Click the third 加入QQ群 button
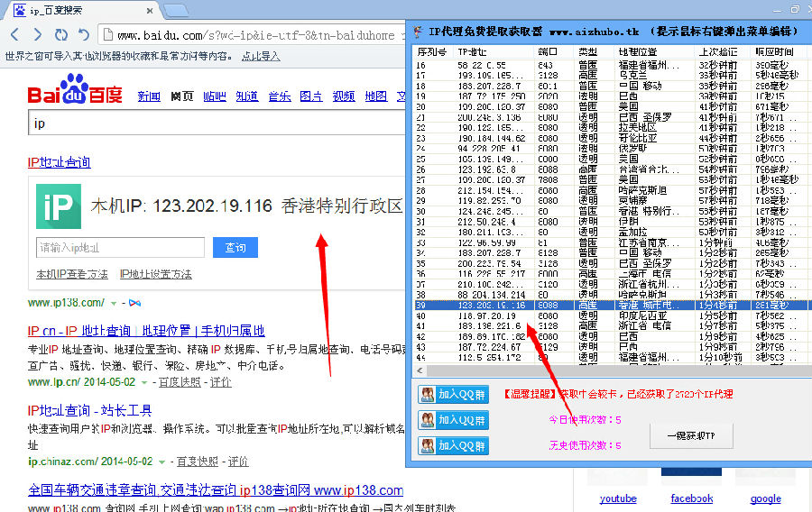The height and width of the screenshot is (512, 812). (x=455, y=445)
